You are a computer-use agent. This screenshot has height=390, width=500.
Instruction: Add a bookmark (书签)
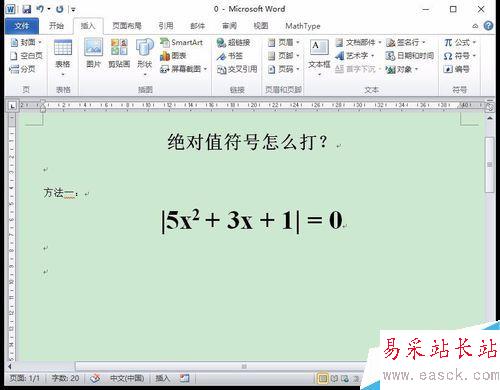point(230,56)
